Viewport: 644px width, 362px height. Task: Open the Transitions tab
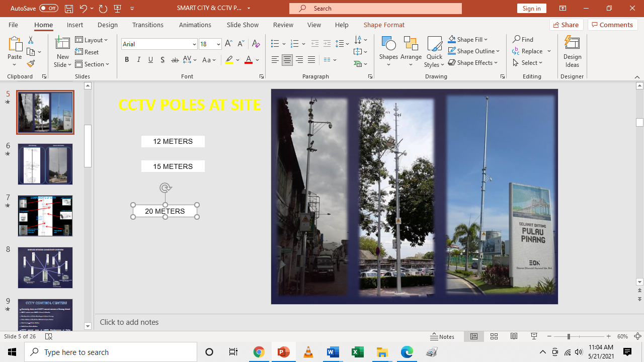[147, 25]
